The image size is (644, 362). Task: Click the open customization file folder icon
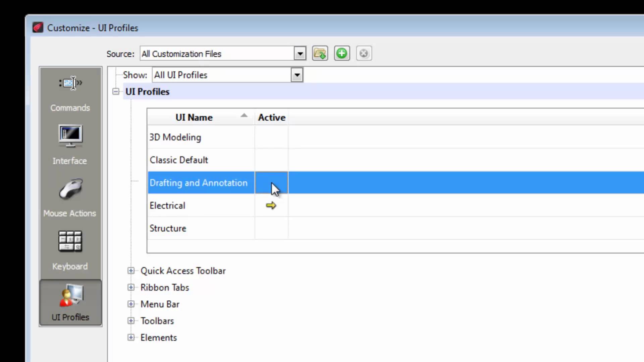pyautogui.click(x=320, y=53)
